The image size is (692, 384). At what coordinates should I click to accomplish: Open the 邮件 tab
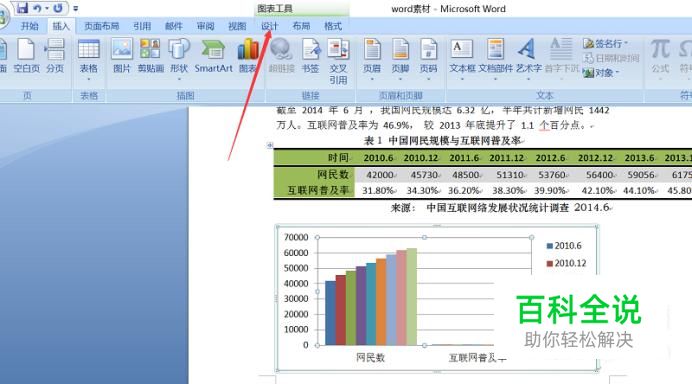point(173,26)
